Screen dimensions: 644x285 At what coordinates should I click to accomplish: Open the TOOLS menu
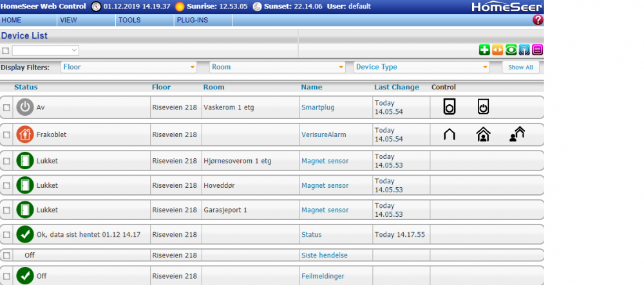[129, 21]
